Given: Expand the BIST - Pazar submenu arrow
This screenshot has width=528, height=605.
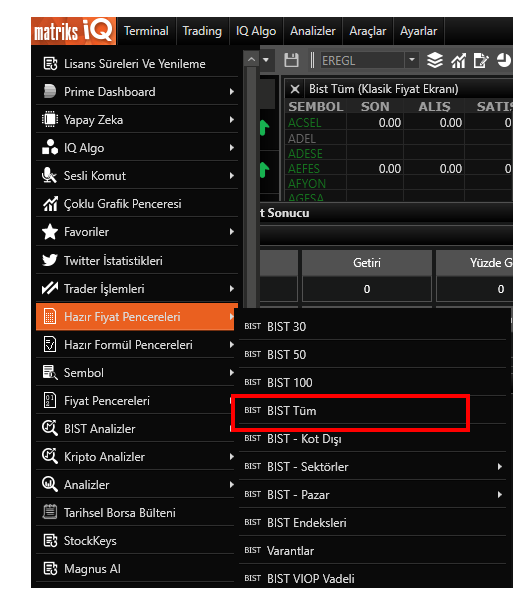Looking at the screenshot, I should tap(500, 495).
